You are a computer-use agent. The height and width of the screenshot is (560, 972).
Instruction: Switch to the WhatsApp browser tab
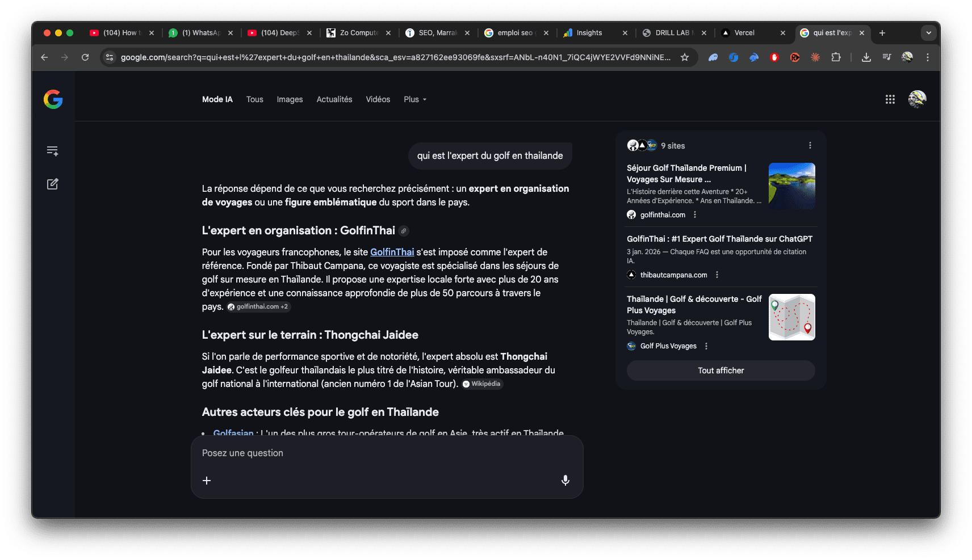[x=200, y=33]
